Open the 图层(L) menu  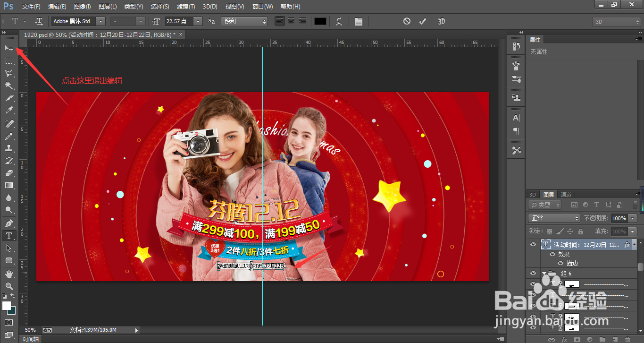coord(108,7)
